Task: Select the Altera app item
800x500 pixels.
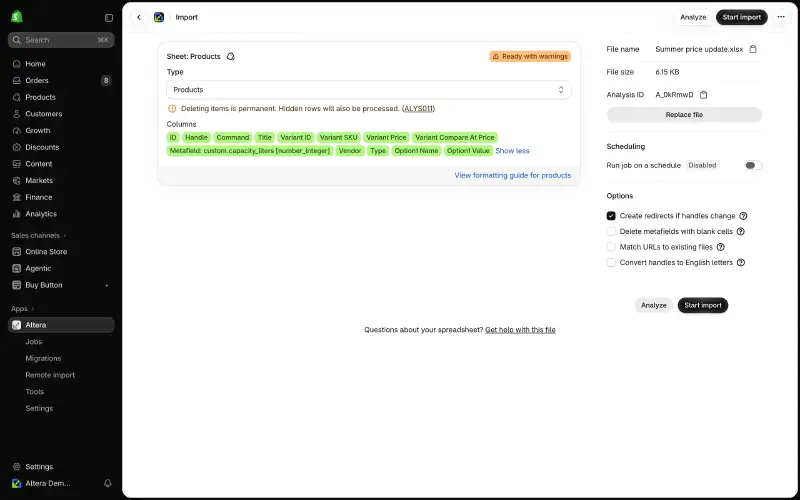Action: [x=61, y=325]
